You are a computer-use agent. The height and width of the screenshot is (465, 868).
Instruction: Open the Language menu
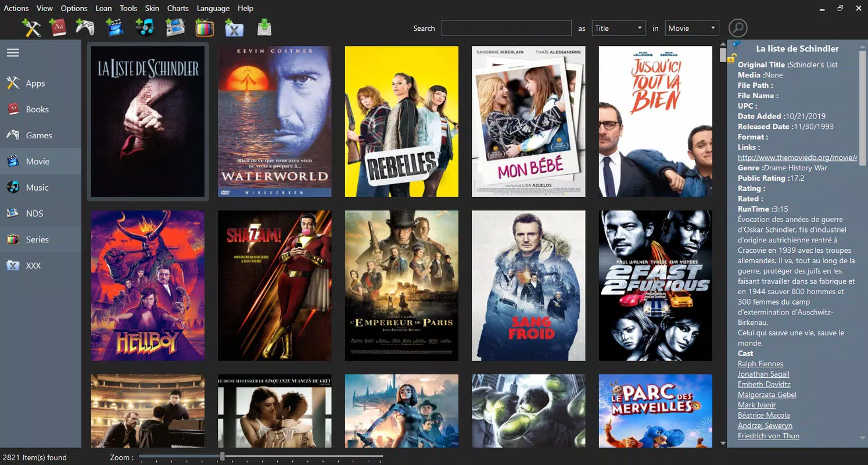(x=213, y=8)
